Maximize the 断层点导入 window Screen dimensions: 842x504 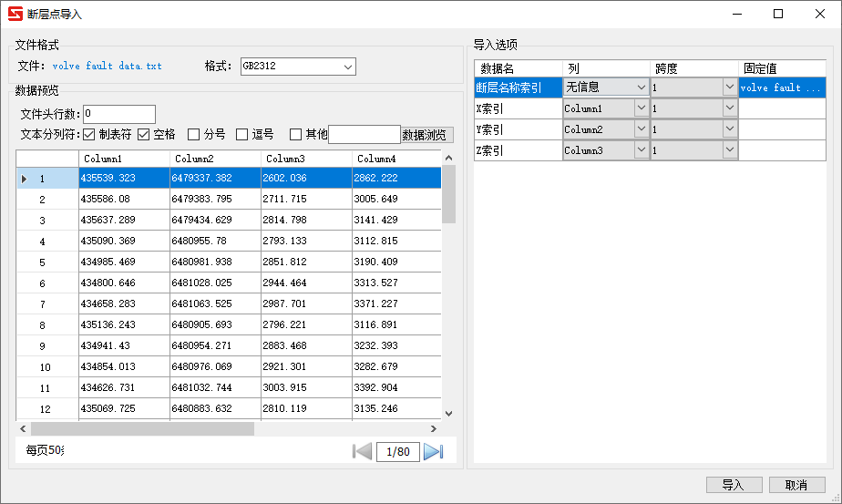(778, 14)
